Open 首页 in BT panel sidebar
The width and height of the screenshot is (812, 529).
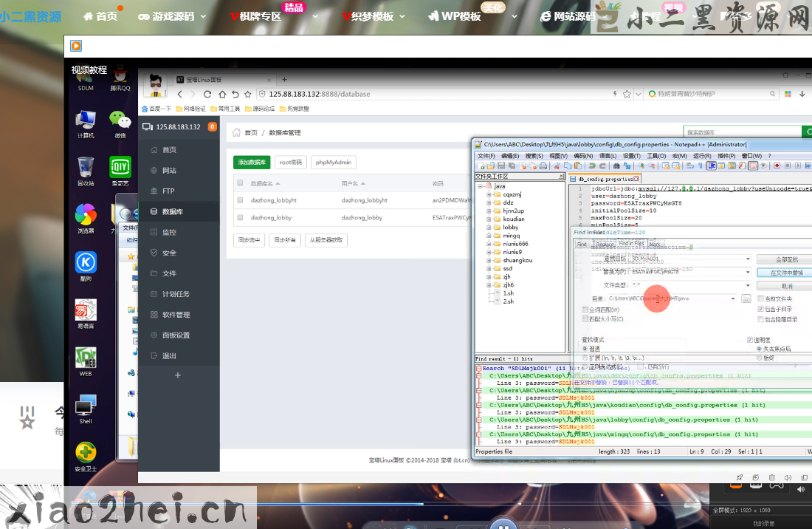[x=179, y=150]
